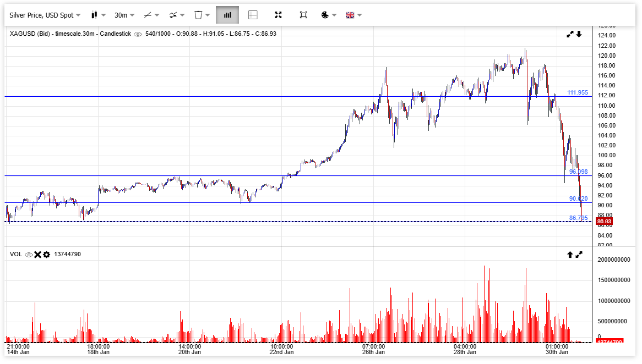Open the line drawing tools menu
The height and width of the screenshot is (364, 642).
[x=151, y=15]
